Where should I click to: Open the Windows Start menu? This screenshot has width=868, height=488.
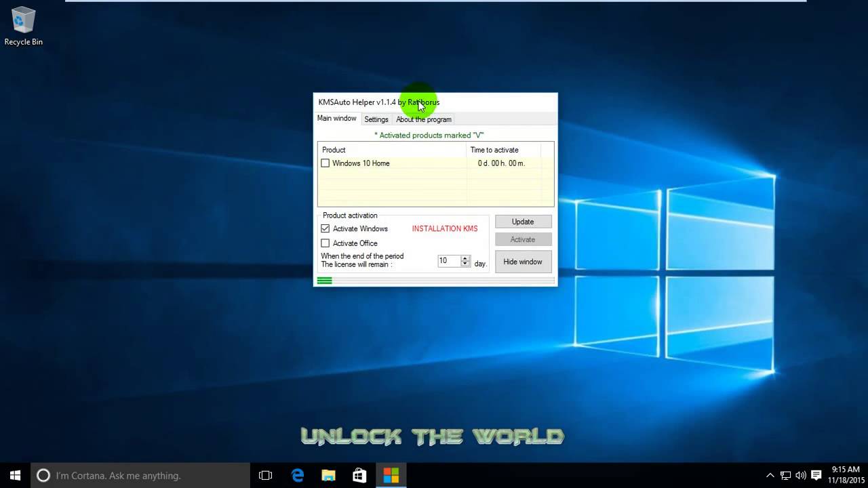point(16,476)
